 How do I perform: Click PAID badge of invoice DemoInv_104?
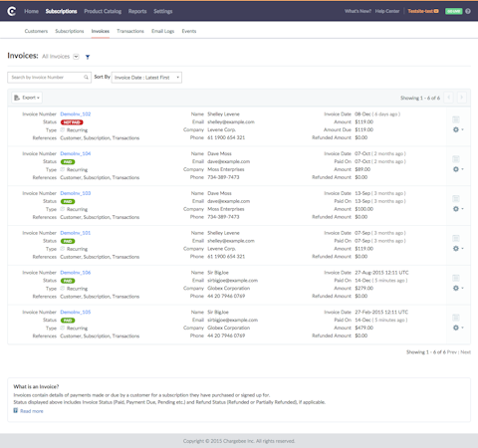tap(68, 162)
